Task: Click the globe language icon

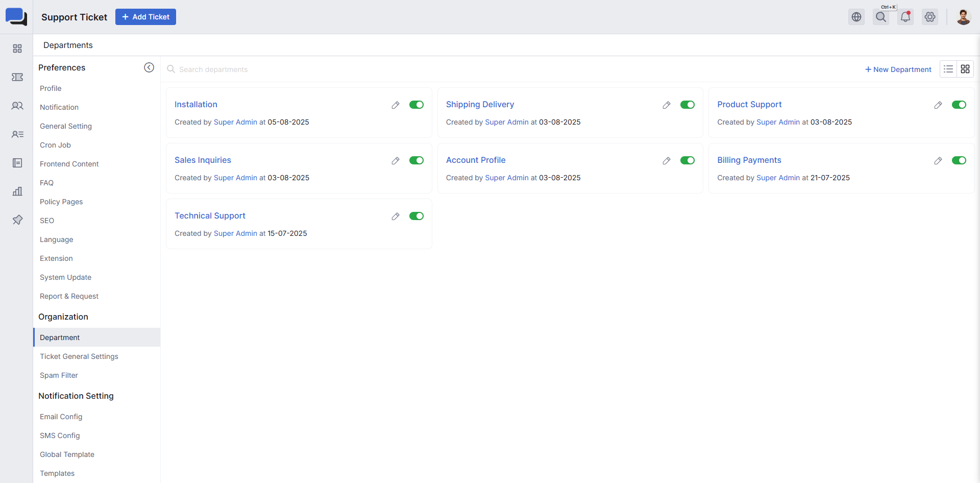Action: (x=856, y=17)
